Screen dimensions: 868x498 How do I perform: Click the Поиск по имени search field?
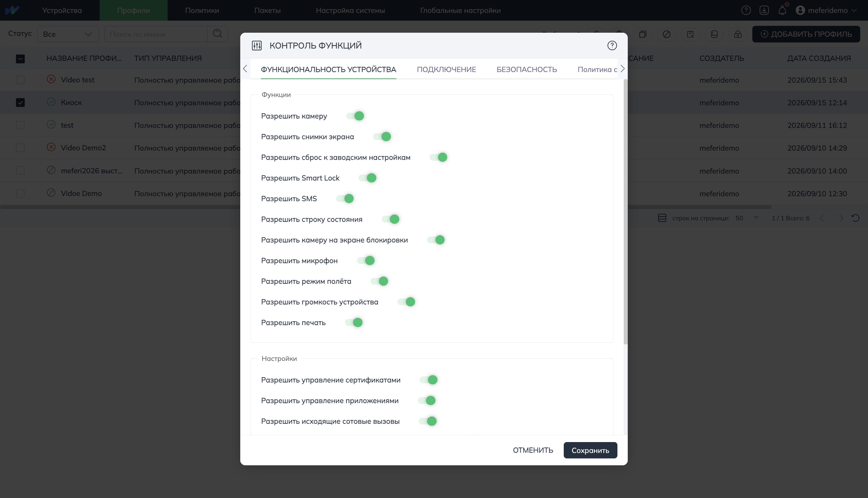[x=156, y=34]
